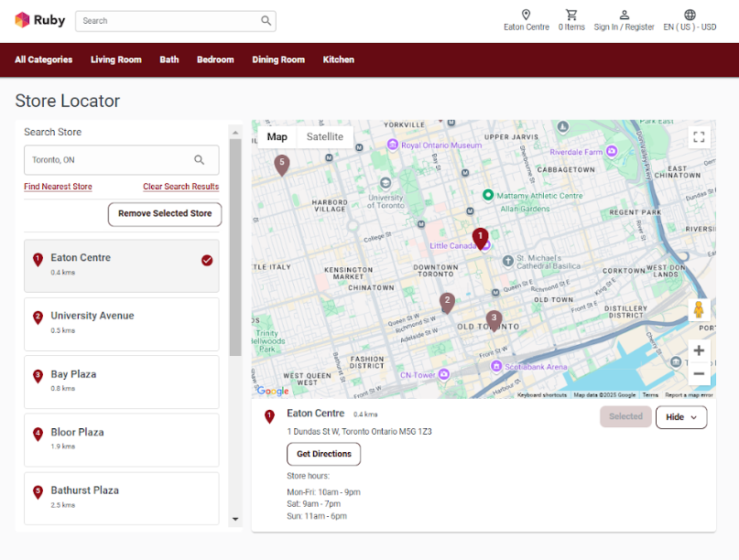Select the Bay Plaza store card

[x=122, y=382]
